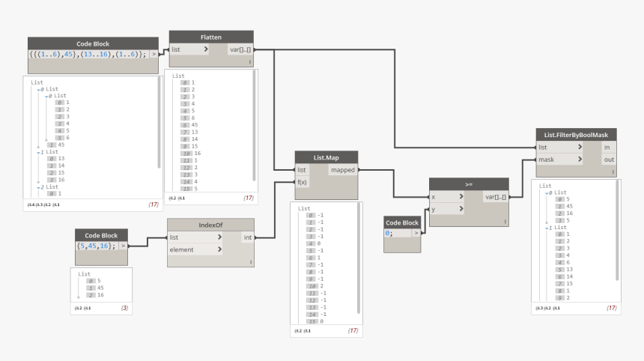Click FilterByBoolMask mask port chevron

pos(580,160)
